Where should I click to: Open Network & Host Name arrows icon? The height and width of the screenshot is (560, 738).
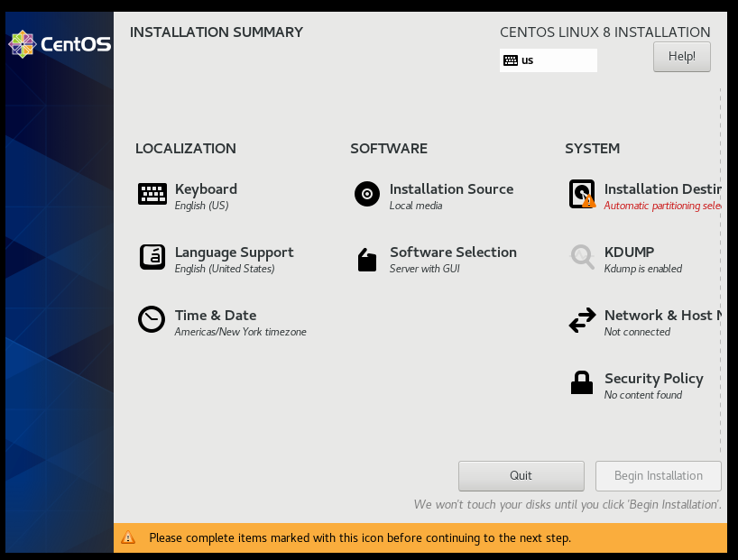point(582,320)
